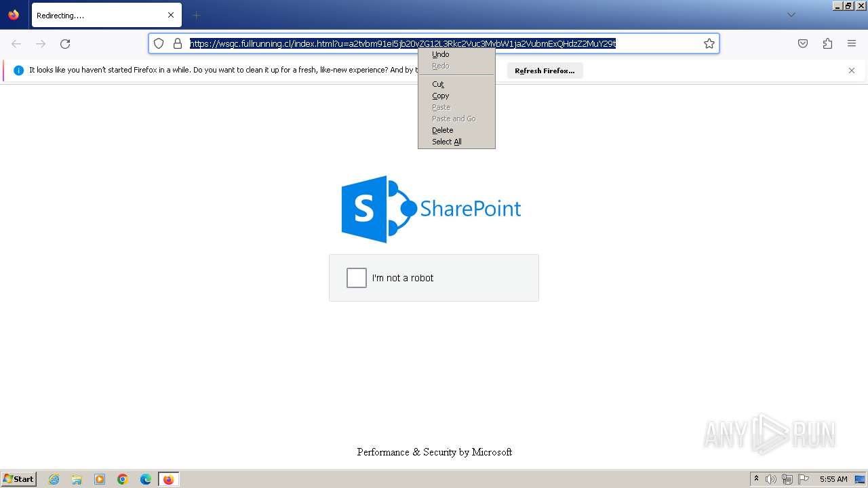Show hidden system tray icons
868x488 pixels.
point(756,479)
